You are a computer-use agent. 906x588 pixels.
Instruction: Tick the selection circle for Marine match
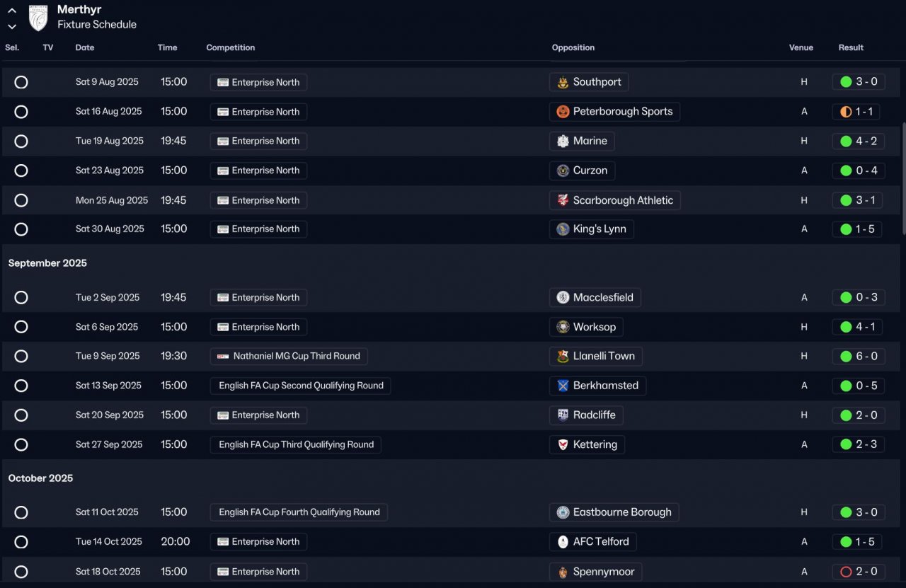(21, 141)
